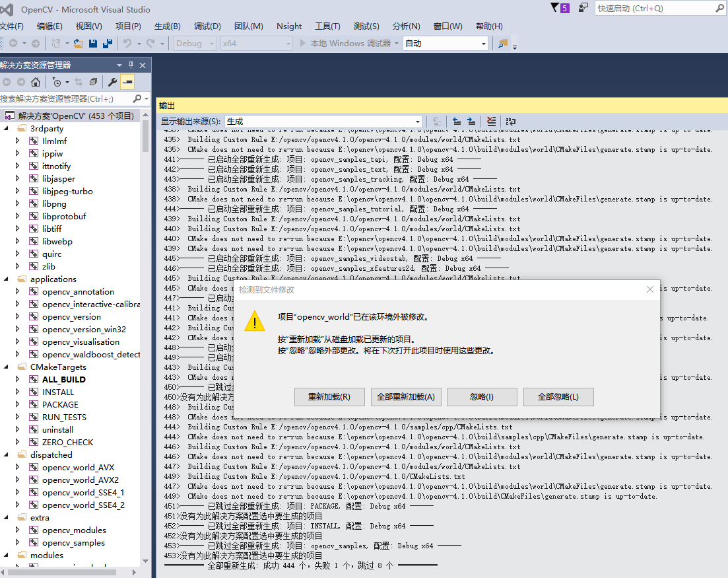Expand the libjpeg-turbo project node
This screenshot has width=728, height=578.
tap(18, 191)
